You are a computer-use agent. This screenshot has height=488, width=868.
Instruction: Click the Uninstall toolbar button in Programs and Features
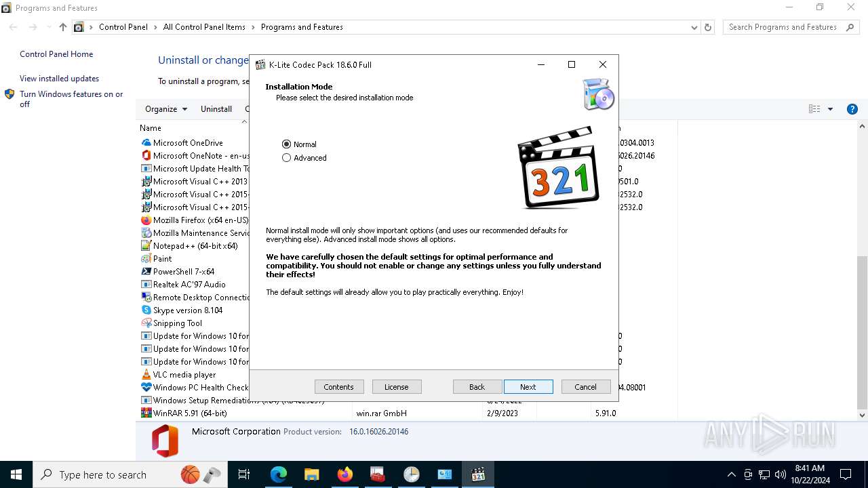click(x=216, y=109)
